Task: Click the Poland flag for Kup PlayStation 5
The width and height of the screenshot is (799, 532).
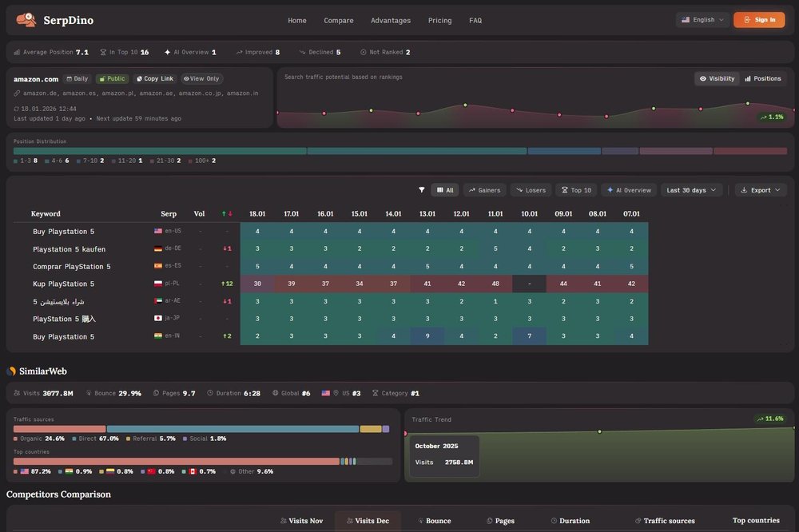Action: pyautogui.click(x=158, y=284)
